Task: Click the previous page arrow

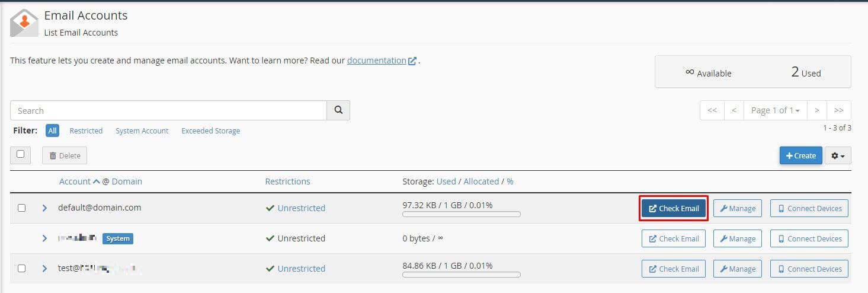Action: 734,110
